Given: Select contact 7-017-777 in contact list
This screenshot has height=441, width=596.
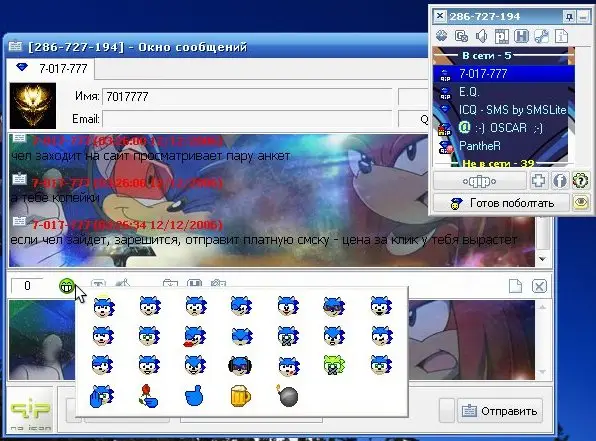Looking at the screenshot, I should [x=503, y=74].
